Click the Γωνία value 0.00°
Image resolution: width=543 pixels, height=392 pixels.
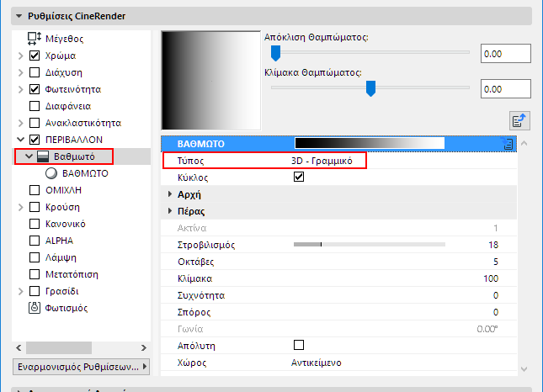coord(487,329)
